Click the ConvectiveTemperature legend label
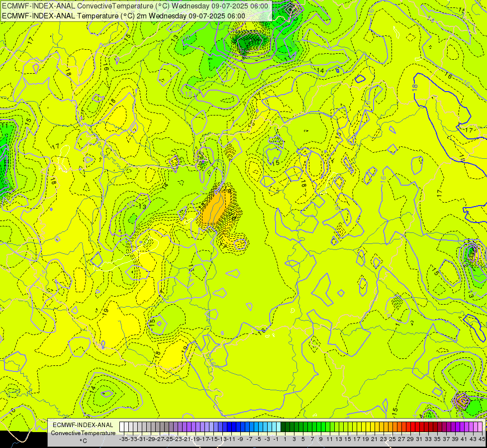This screenshot has height=448, width=487. pyautogui.click(x=83, y=433)
